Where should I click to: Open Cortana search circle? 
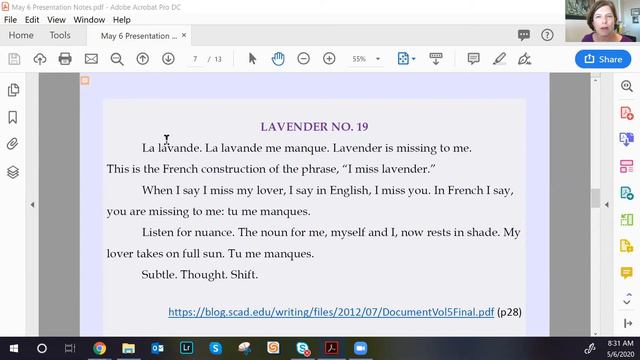pos(42,348)
